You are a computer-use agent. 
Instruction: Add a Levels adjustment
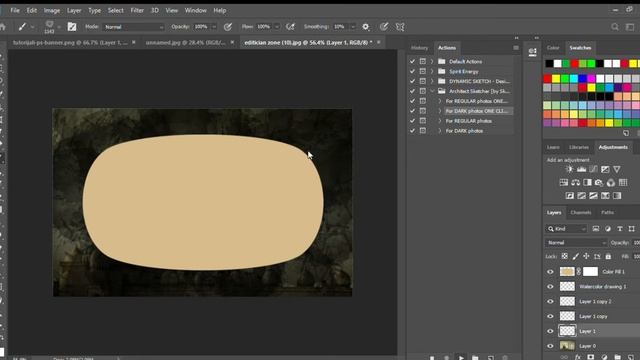581,169
